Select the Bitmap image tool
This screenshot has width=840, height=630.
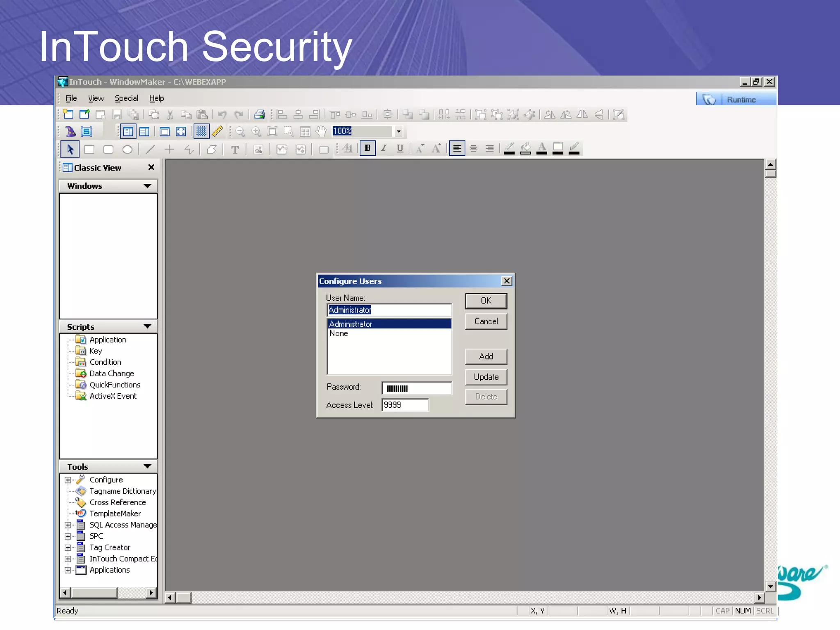(x=258, y=149)
